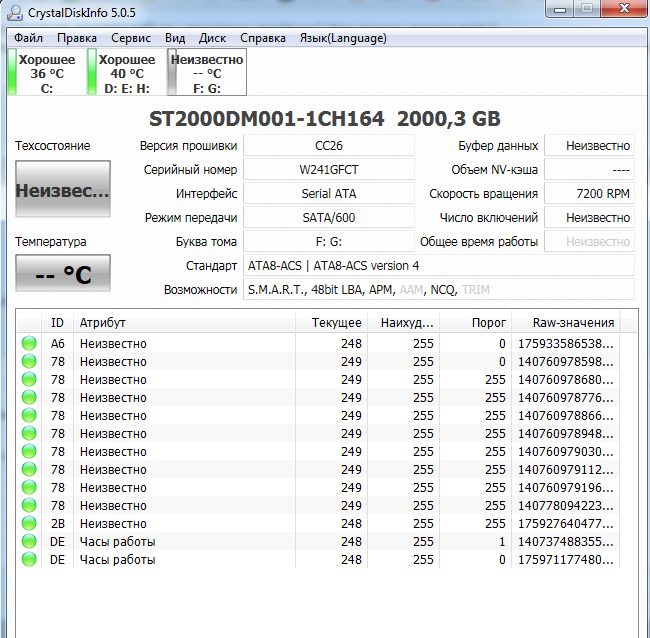Select disk D: E: H: at 40 °C
The height and width of the screenshot is (638, 650).
click(123, 72)
